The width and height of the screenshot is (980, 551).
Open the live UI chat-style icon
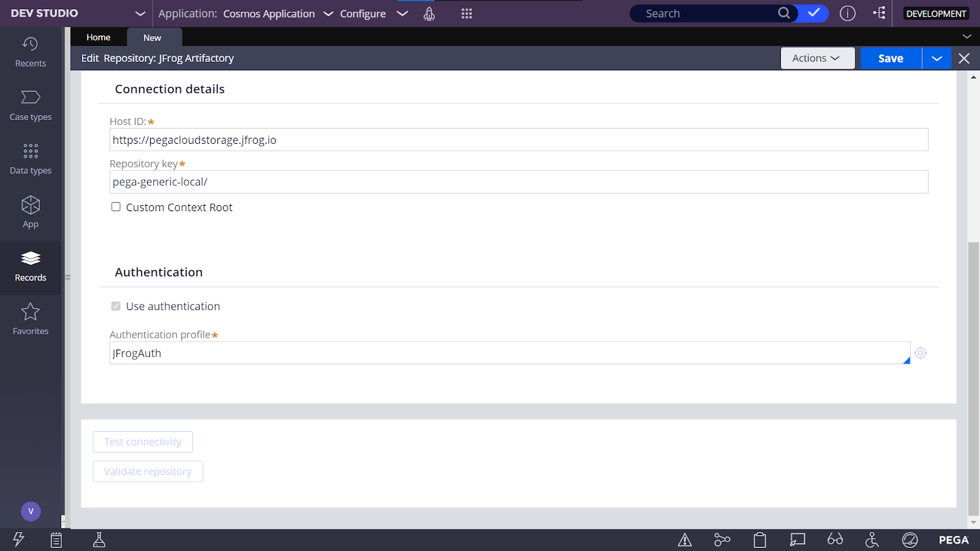(x=797, y=540)
